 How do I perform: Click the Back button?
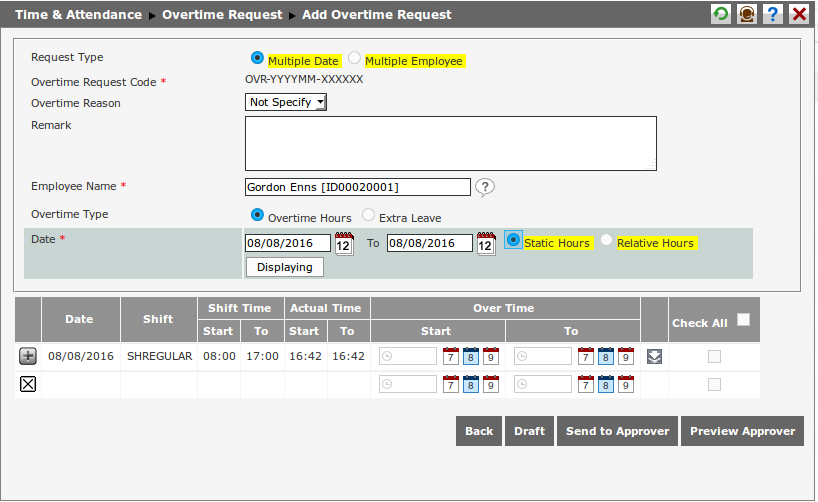click(x=479, y=431)
